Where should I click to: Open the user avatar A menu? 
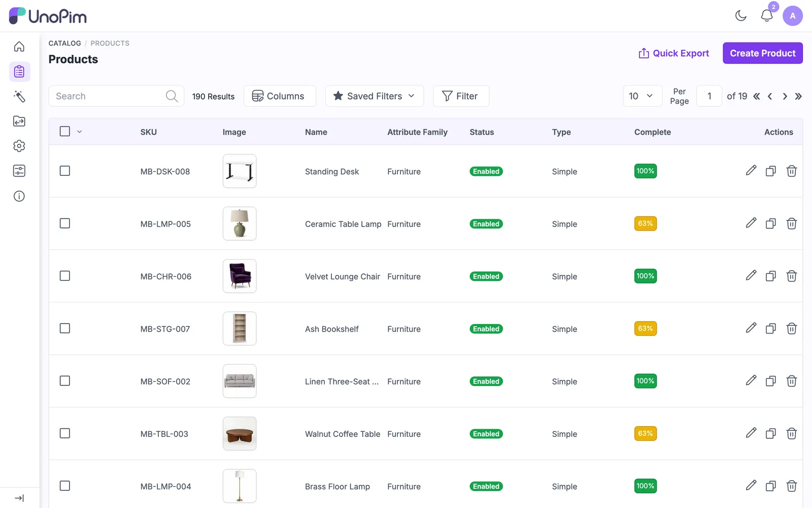[x=793, y=16]
